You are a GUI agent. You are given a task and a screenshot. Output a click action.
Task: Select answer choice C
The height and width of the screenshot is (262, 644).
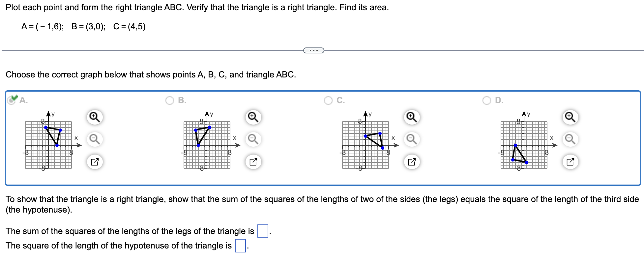coord(329,101)
